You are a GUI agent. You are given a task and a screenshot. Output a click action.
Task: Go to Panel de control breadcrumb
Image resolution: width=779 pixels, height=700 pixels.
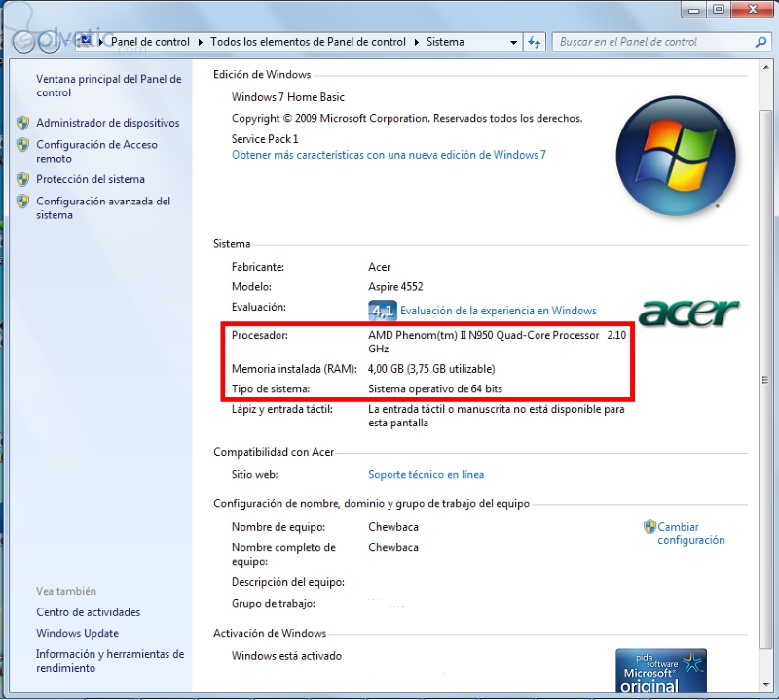click(150, 42)
